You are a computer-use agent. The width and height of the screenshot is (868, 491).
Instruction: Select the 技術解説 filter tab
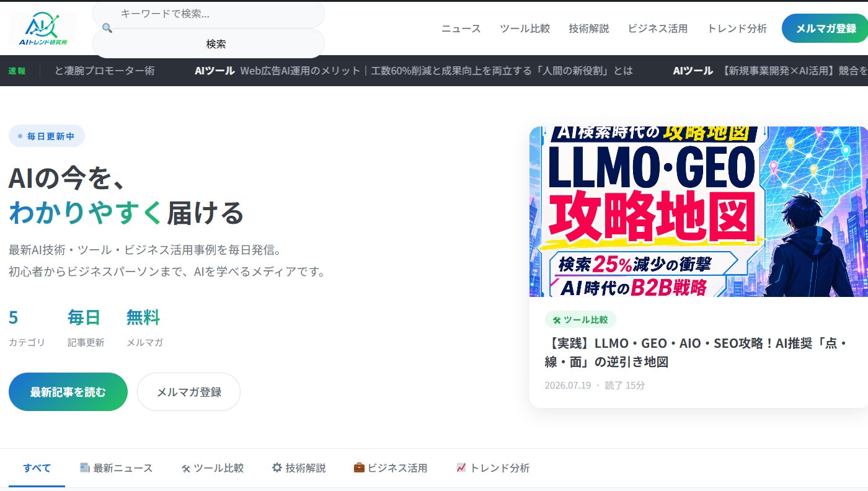pos(299,468)
